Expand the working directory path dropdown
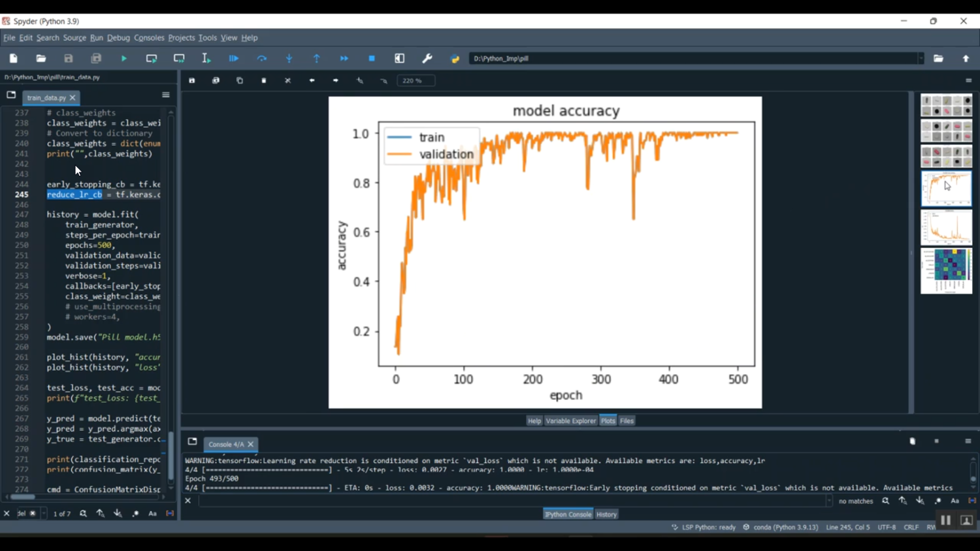Viewport: 980px width, 551px height. point(921,59)
